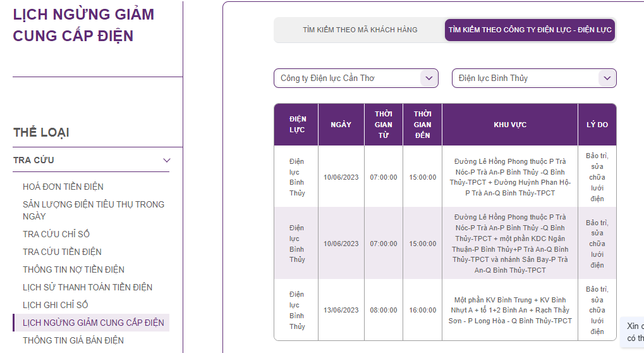Viewport: 644px width, 353px height.
Task: Click date 13/06/2023 in the table
Action: tap(341, 310)
